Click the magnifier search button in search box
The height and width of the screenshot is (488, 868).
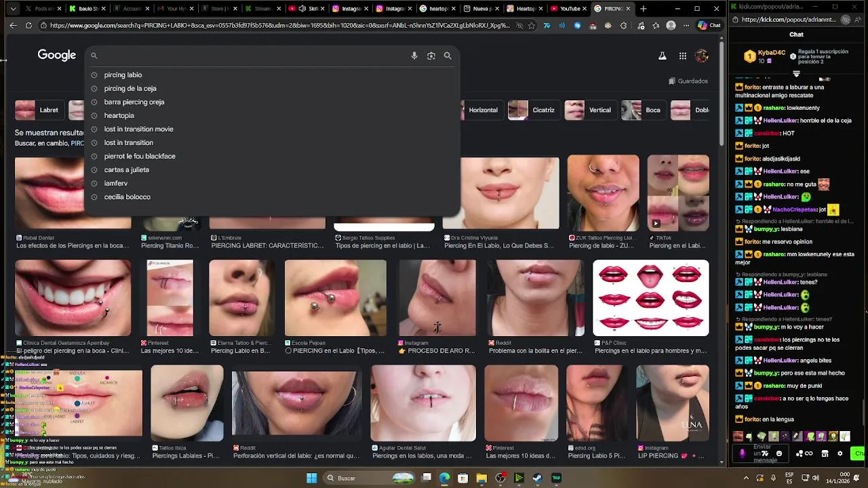pos(448,56)
